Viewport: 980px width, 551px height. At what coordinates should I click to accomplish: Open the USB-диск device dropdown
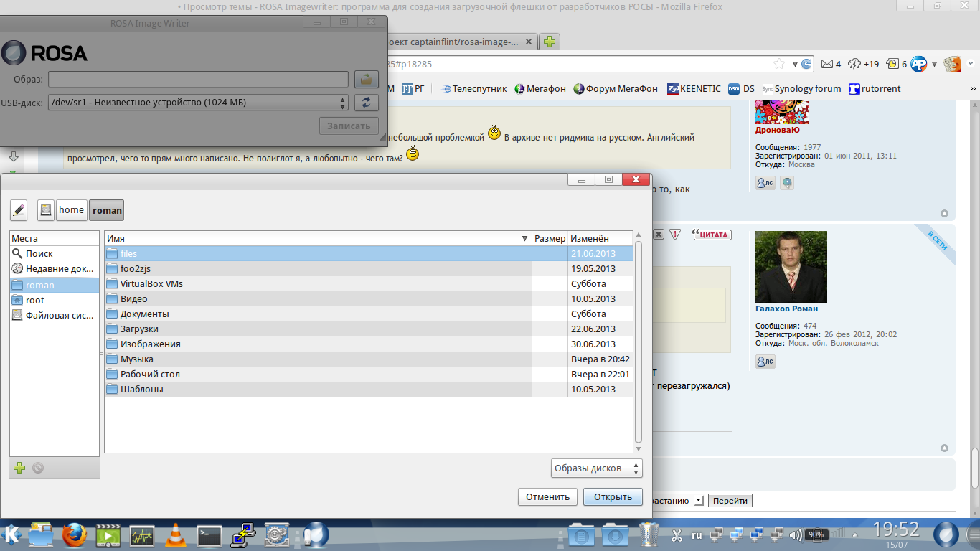[x=198, y=103]
